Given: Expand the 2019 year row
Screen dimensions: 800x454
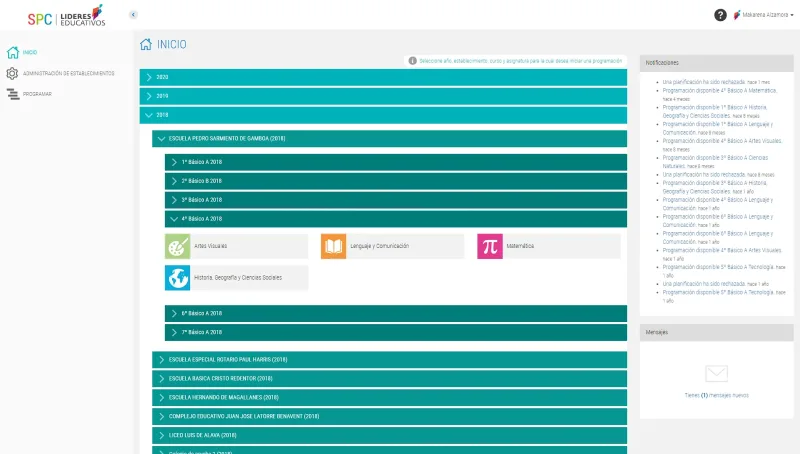Looking at the screenshot, I should 383,96.
